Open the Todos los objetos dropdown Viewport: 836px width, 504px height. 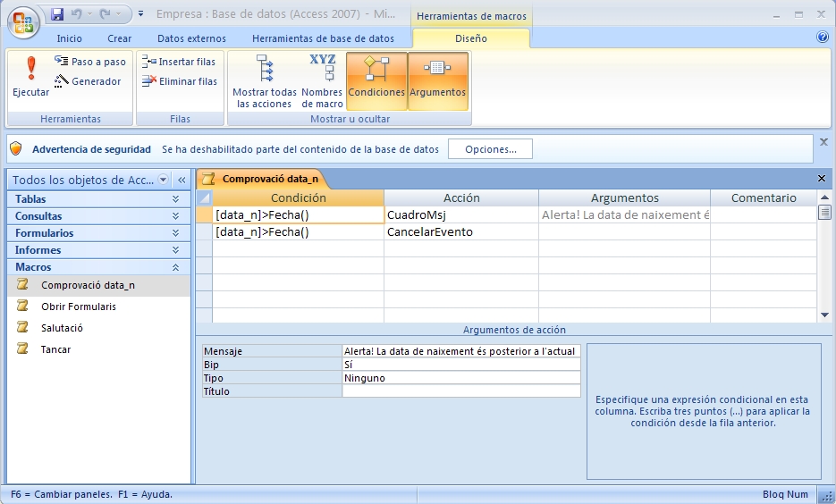163,180
